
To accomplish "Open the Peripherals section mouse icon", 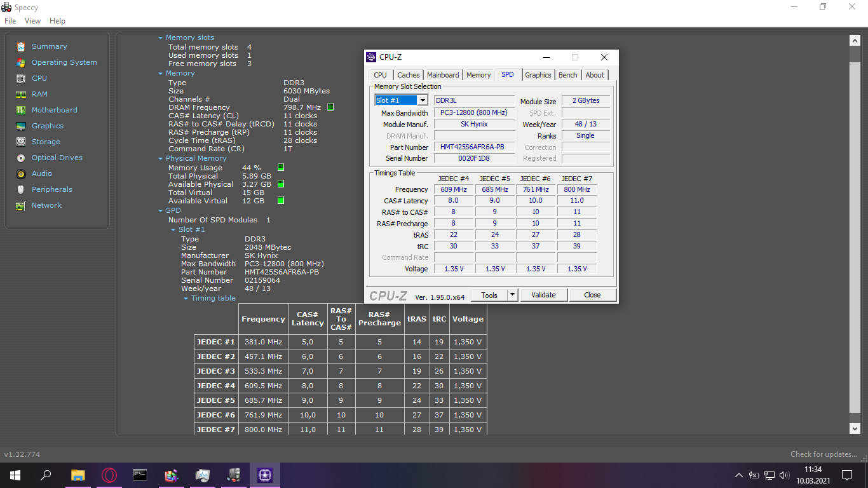I will pyautogui.click(x=21, y=189).
